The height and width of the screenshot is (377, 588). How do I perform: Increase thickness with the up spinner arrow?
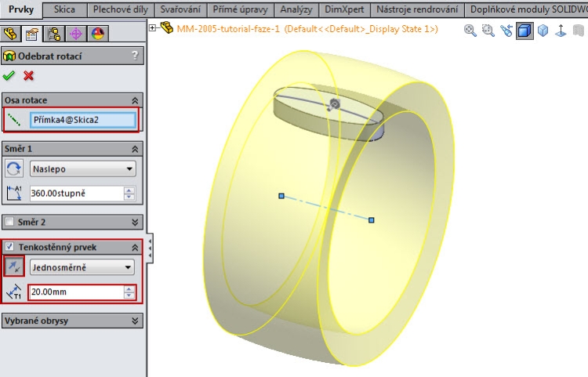(129, 288)
